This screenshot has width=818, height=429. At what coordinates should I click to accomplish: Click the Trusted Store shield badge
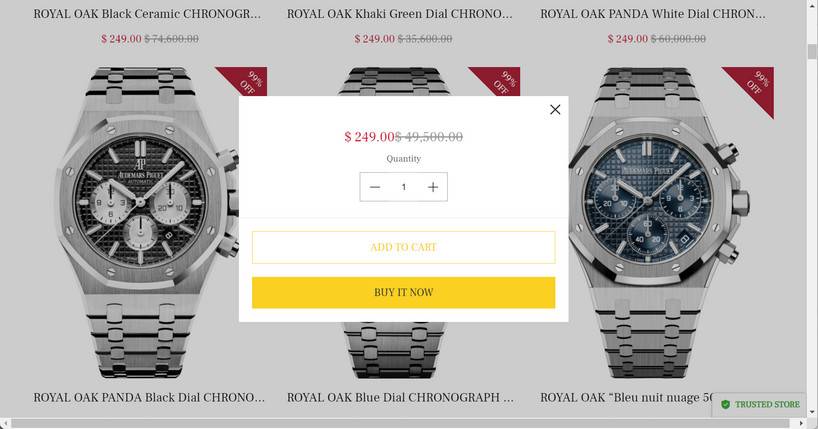(x=760, y=404)
